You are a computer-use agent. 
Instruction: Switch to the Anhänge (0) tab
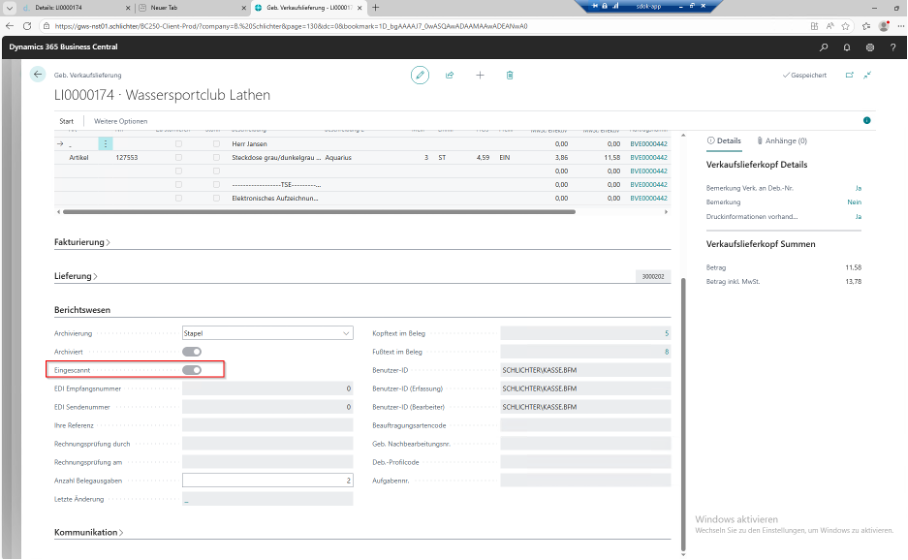click(782, 141)
